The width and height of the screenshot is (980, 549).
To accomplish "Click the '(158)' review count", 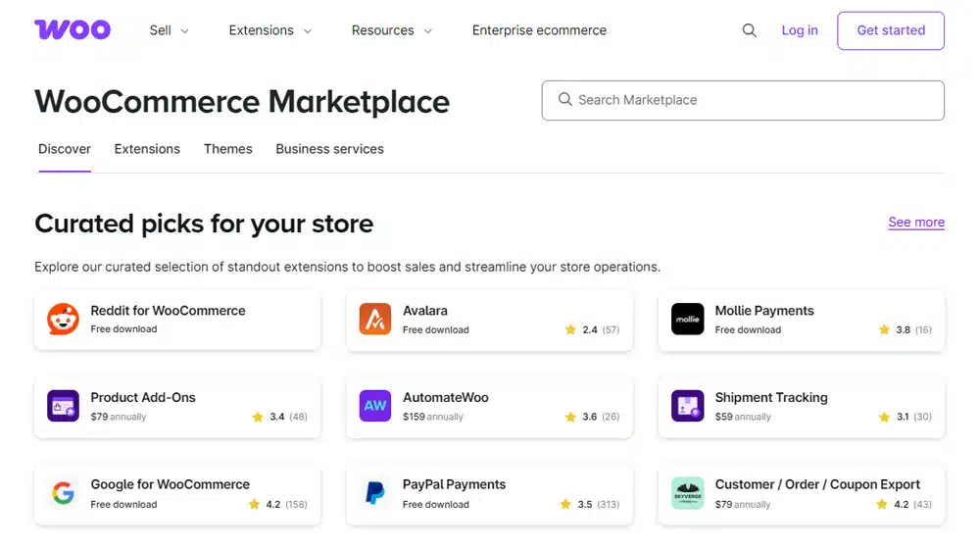I will (296, 504).
